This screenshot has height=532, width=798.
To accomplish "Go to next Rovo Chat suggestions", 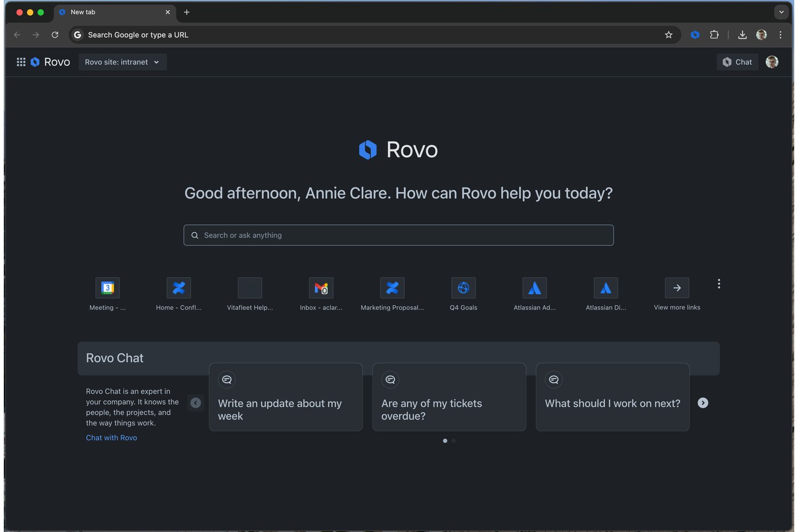I will click(x=703, y=403).
